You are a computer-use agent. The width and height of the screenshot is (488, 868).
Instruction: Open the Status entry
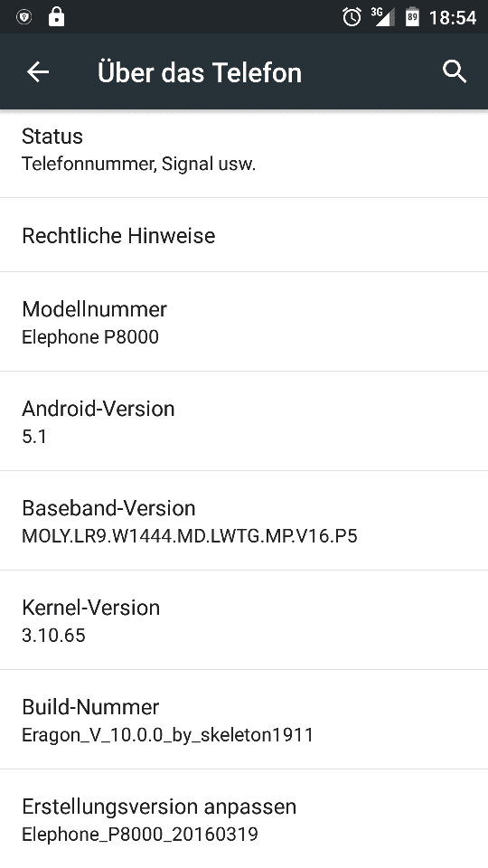click(x=244, y=154)
